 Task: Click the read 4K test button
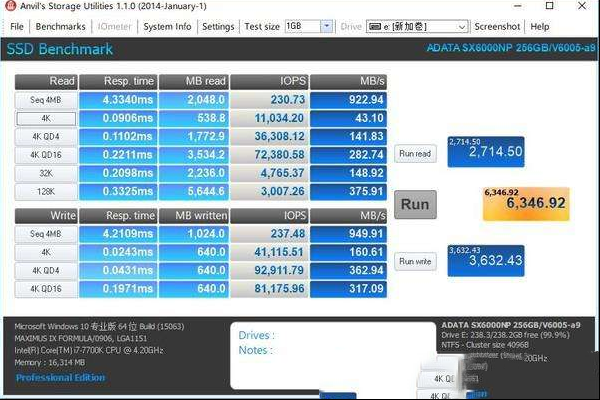coord(46,118)
